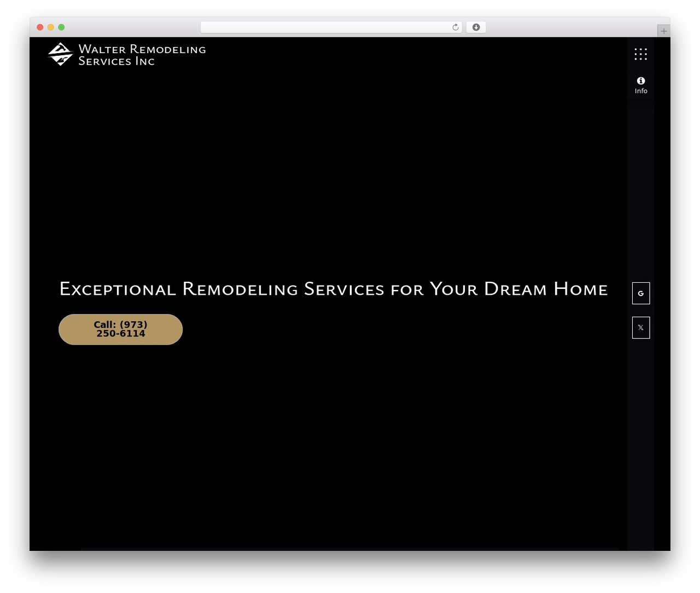Open the X (Twitter) social icon
Screen dimensions: 700x593
641,328
